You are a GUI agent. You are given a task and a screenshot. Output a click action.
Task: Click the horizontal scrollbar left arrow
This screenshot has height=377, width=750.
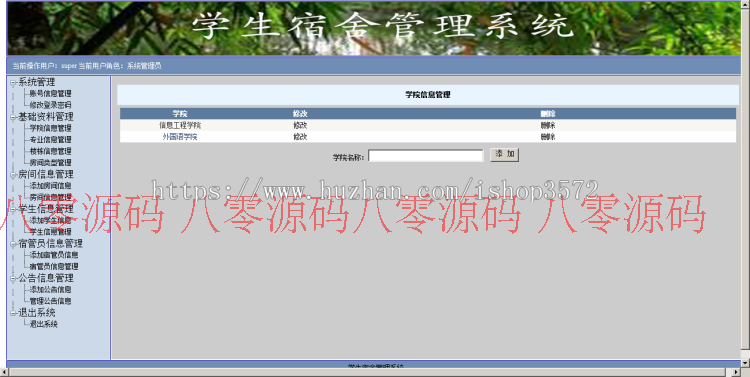click(x=4, y=372)
